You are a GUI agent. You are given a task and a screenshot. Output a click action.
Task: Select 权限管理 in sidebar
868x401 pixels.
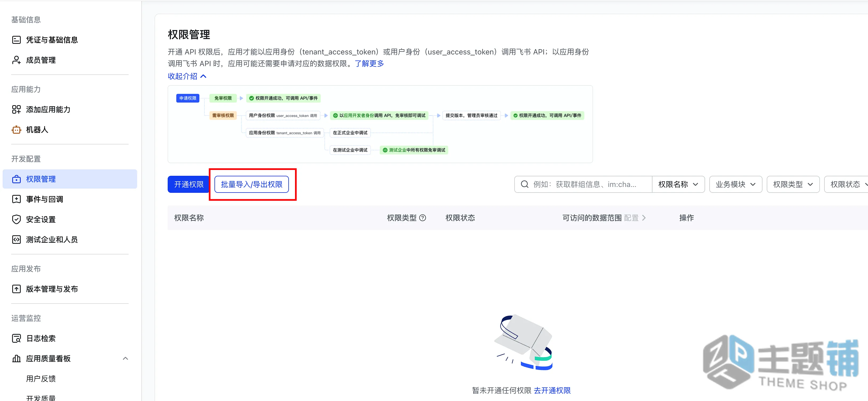70,179
